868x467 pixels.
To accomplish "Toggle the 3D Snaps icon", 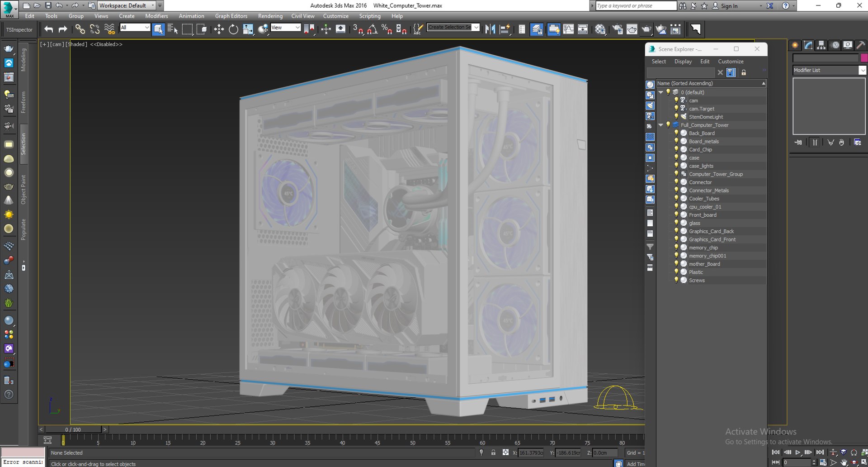I will 358,29.
